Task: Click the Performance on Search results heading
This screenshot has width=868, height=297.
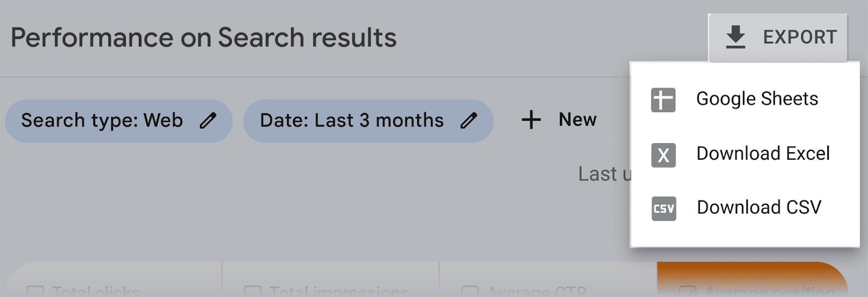Action: pyautogui.click(x=203, y=38)
